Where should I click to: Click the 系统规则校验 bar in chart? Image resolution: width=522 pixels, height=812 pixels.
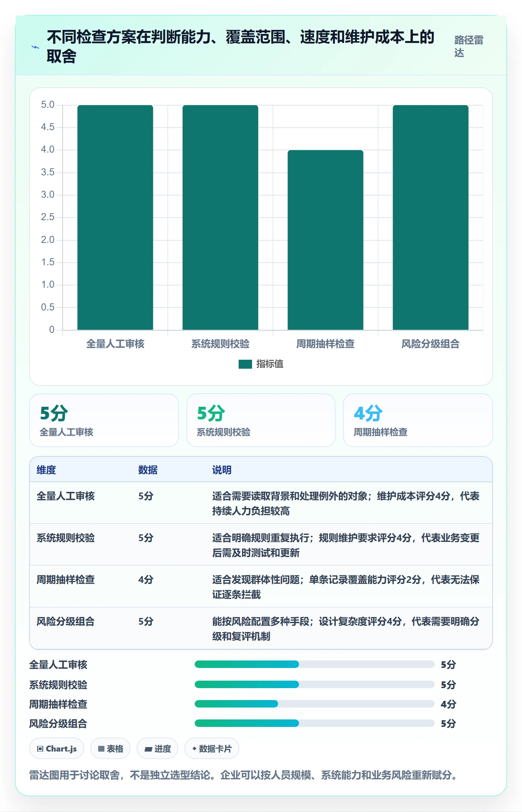pyautogui.click(x=220, y=218)
